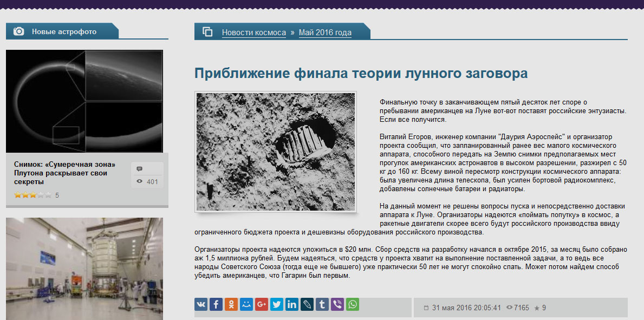Screen dimensions: 644x320
Task: Rate the Pluto photo with the stars
Action: [x=33, y=195]
